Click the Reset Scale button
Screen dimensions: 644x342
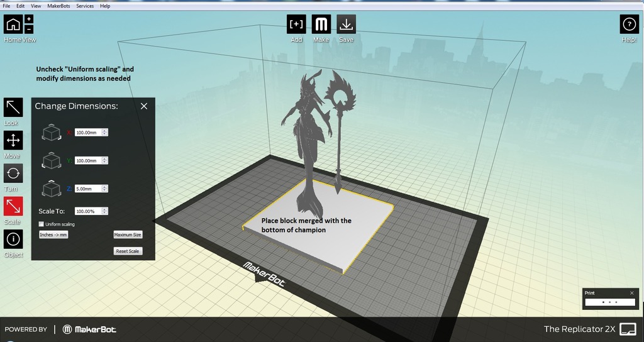(128, 251)
